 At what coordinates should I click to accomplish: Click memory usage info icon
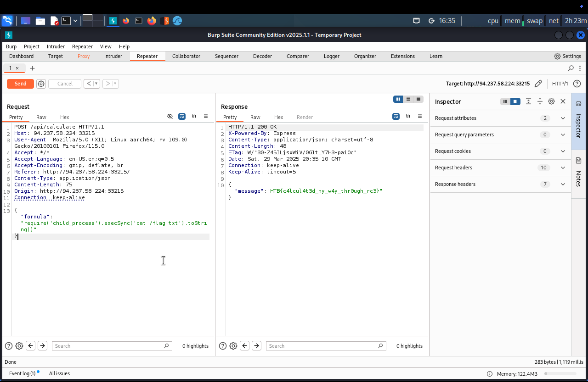[x=489, y=374]
